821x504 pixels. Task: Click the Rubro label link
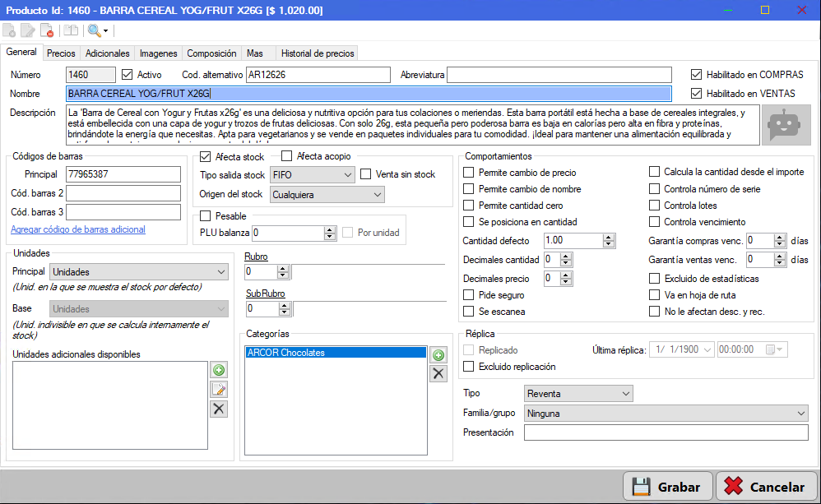pos(256,257)
